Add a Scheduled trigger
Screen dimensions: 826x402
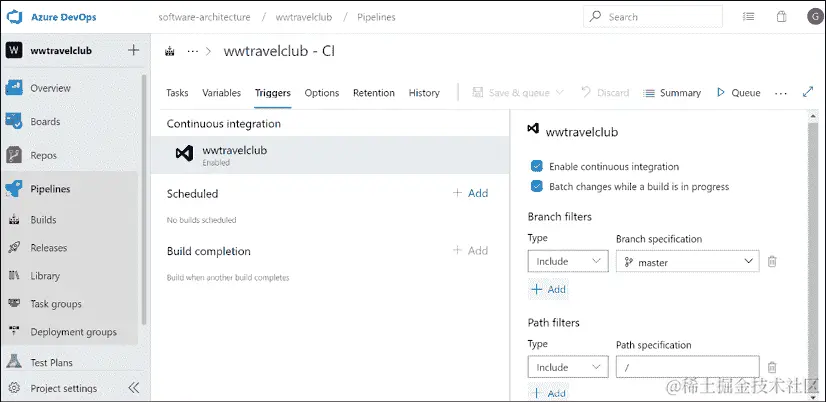click(x=470, y=193)
